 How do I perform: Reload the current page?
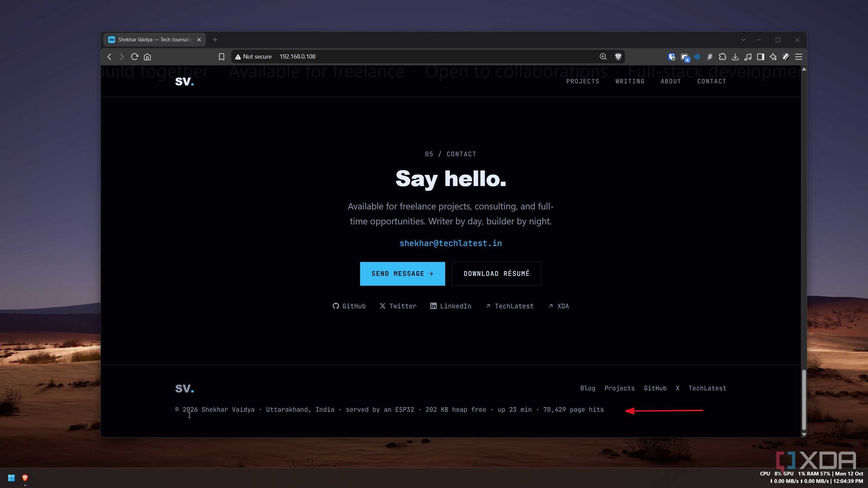click(135, 57)
